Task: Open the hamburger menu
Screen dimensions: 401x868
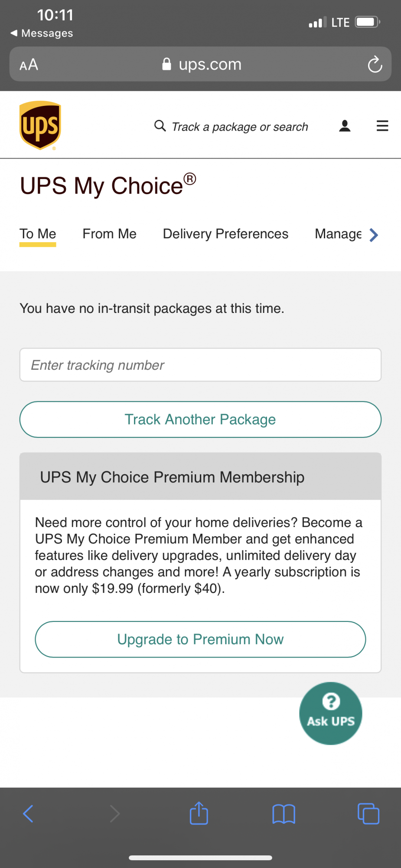Action: [382, 126]
